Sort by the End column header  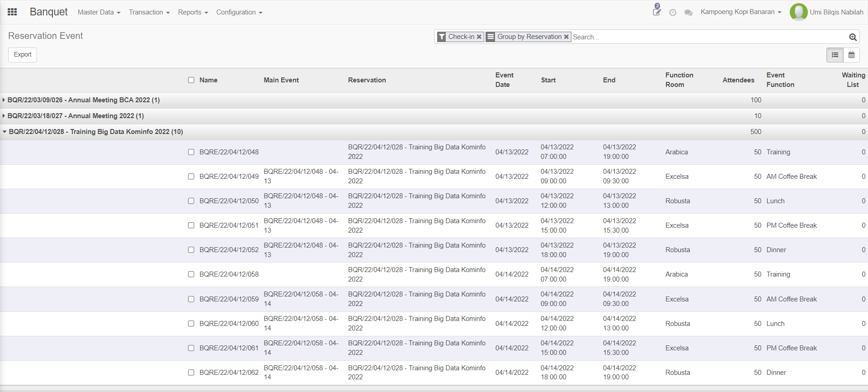pyautogui.click(x=609, y=80)
